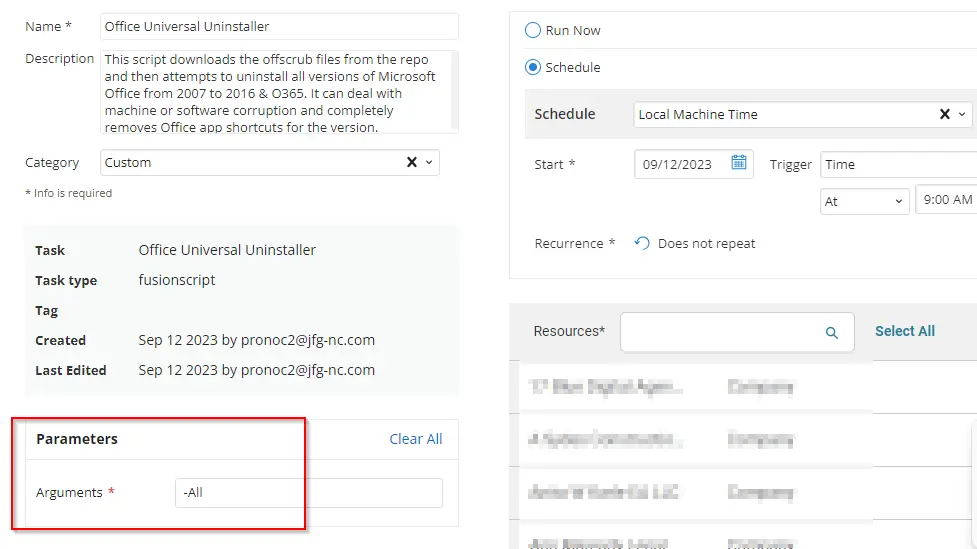The width and height of the screenshot is (977, 549).
Task: Open the Trigger Time dropdown
Action: (898, 165)
